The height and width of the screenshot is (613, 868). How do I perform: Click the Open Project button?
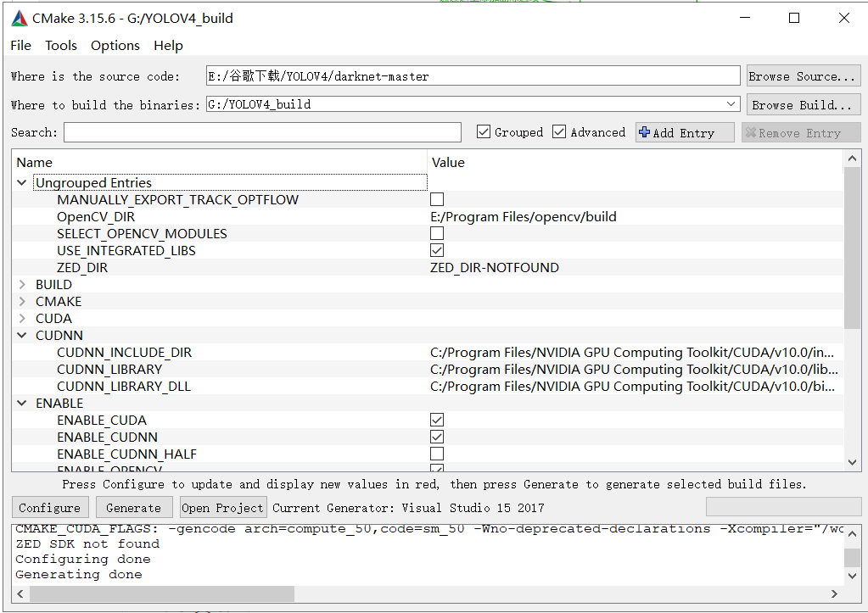coord(222,507)
